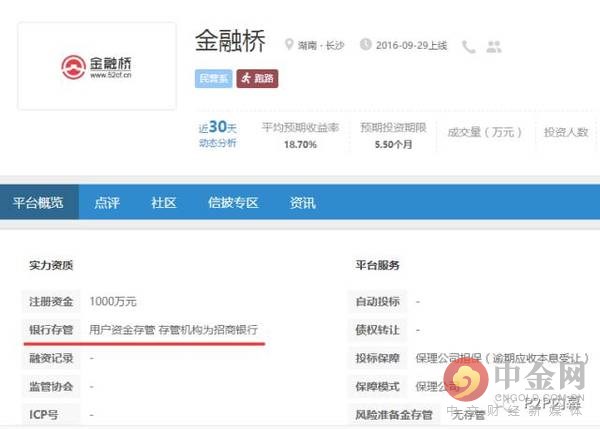Click the 实力资质 section heading

51,265
